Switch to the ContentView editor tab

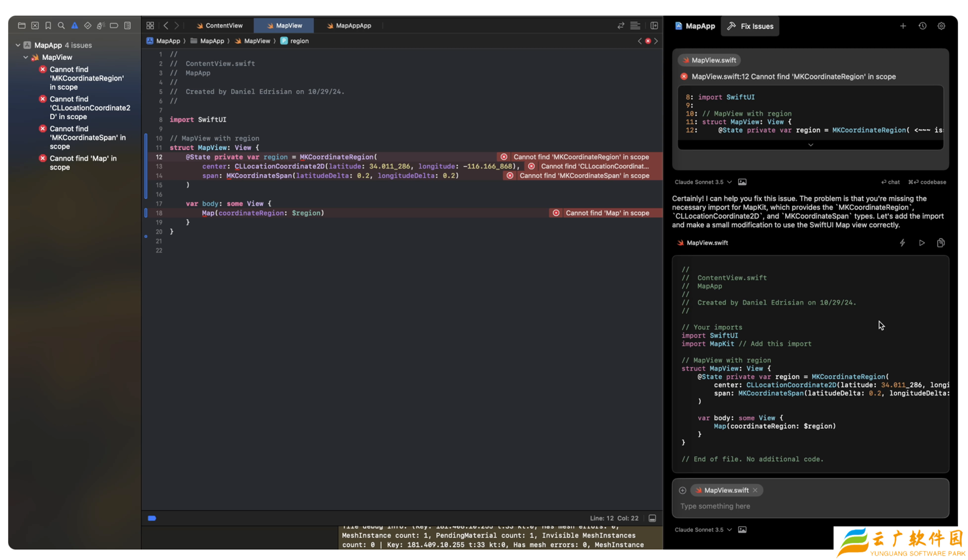coord(218,26)
